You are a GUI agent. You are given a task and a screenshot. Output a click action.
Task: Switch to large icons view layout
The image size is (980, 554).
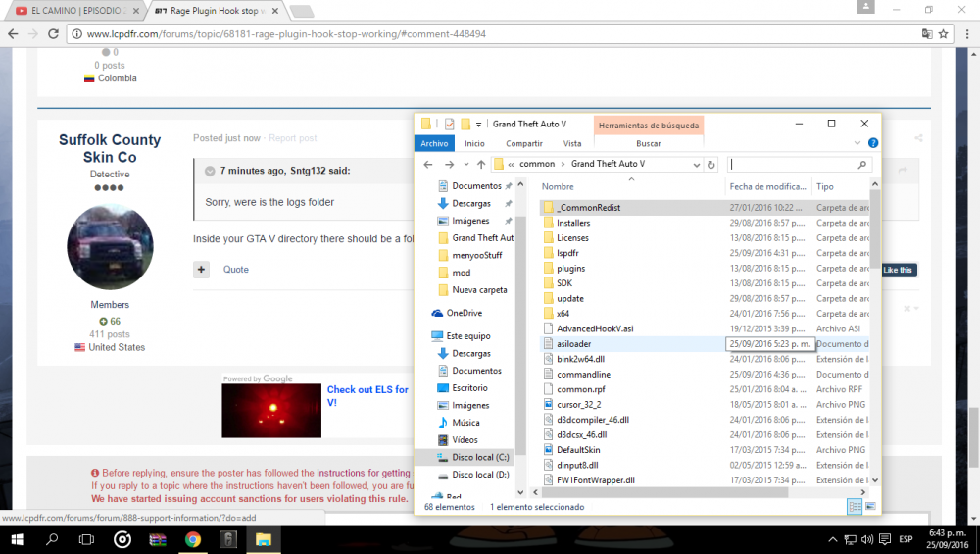pos(870,507)
